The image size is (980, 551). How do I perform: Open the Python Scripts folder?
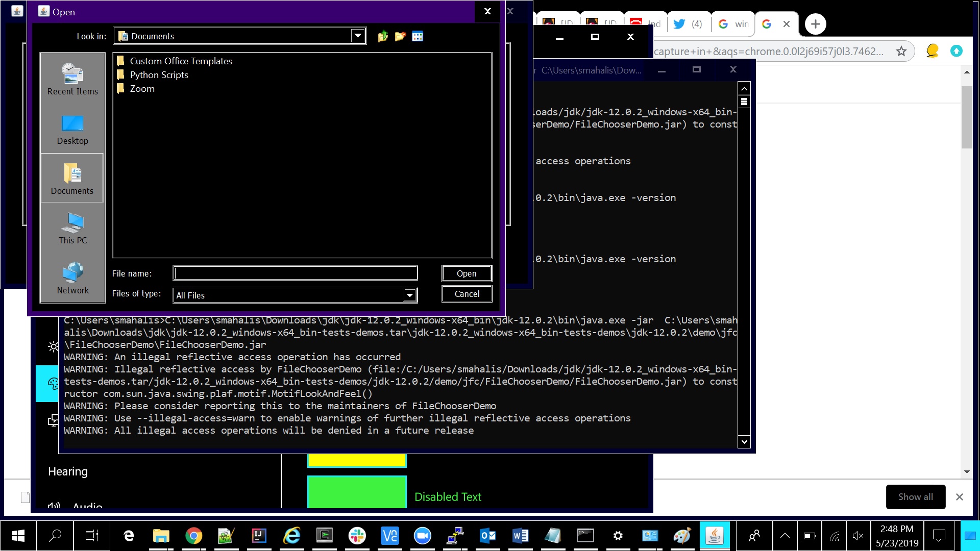[x=159, y=75]
